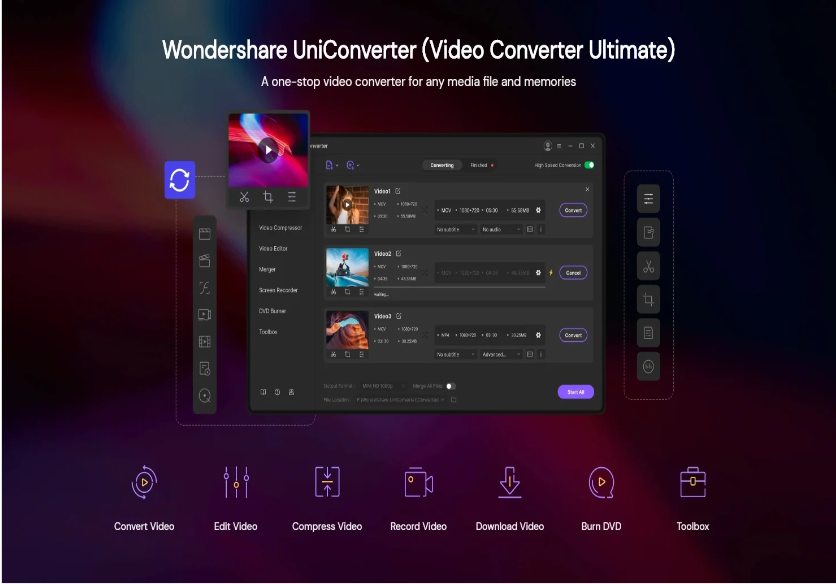Click the Burn DVD disc icon
The image size is (836, 584).
[601, 482]
